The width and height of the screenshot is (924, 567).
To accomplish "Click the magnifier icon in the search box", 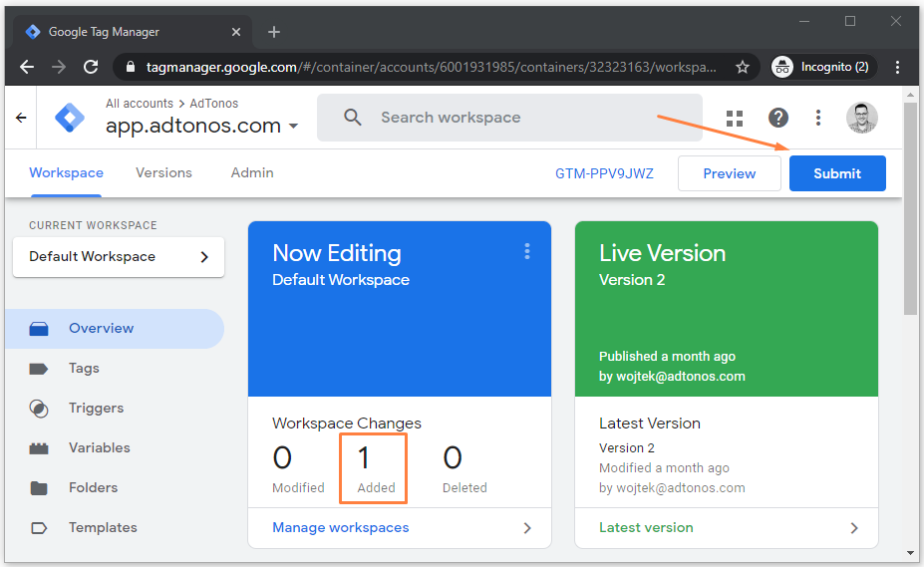I will tap(353, 118).
